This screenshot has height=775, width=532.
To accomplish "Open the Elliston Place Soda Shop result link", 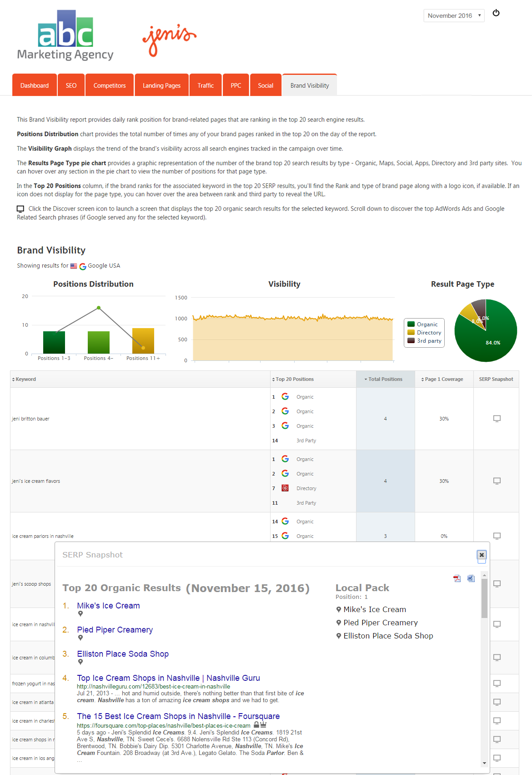I will [x=123, y=654].
